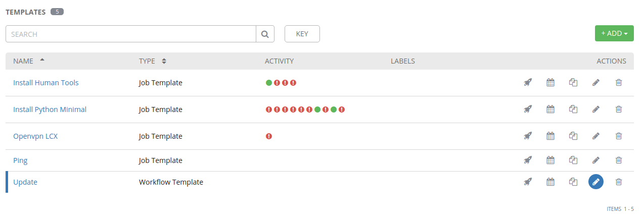This screenshot has width=644, height=222.
Task: Schedule the Update workflow template
Action: (550, 182)
